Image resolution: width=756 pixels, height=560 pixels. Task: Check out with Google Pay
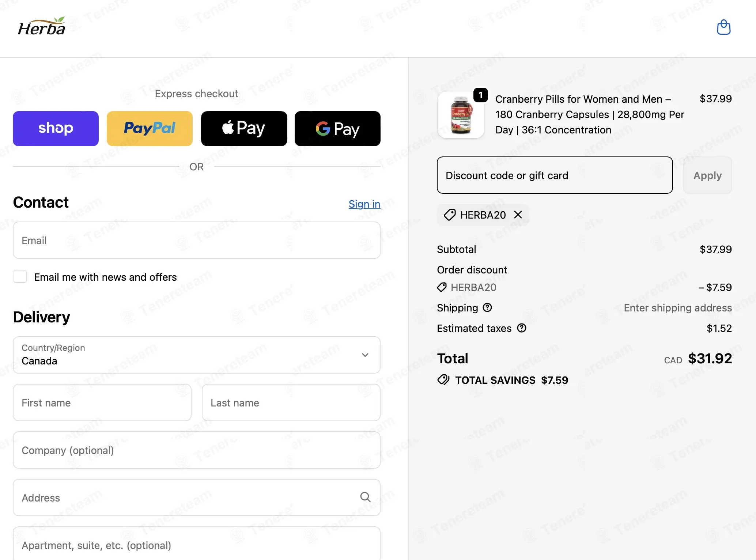tap(337, 129)
